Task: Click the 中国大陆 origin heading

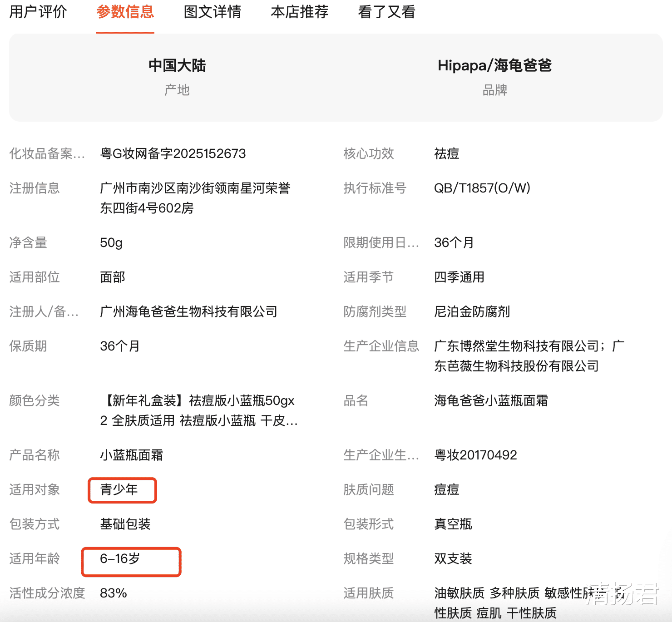Action: [x=177, y=65]
